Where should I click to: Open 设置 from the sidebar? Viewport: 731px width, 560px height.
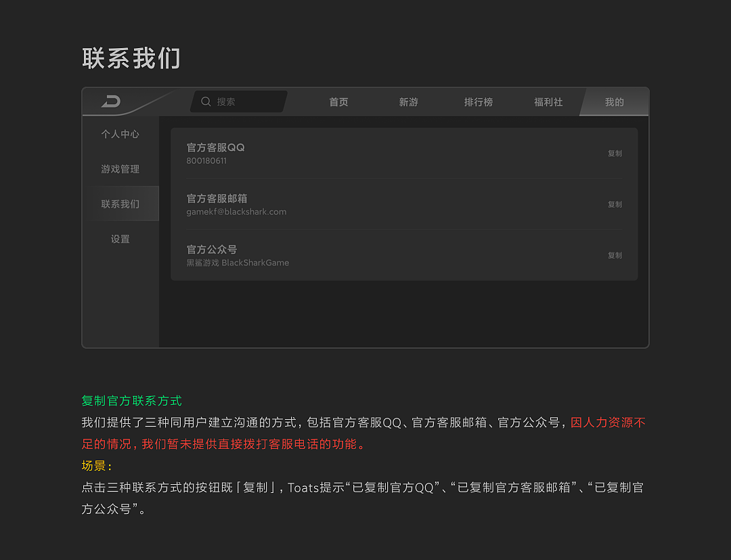click(x=120, y=239)
